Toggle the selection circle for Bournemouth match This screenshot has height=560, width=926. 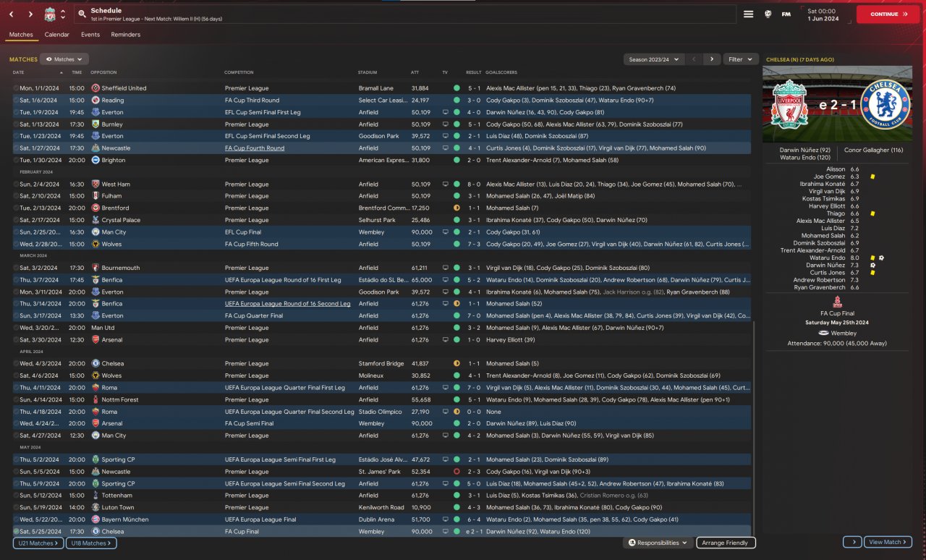[x=16, y=268]
